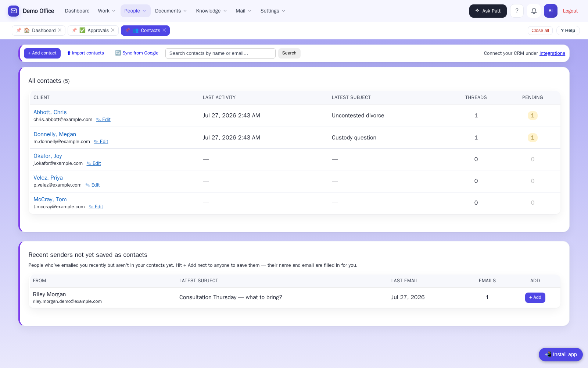The width and height of the screenshot is (588, 368).
Task: Open Abbott, Chris contact
Action: [x=50, y=112]
